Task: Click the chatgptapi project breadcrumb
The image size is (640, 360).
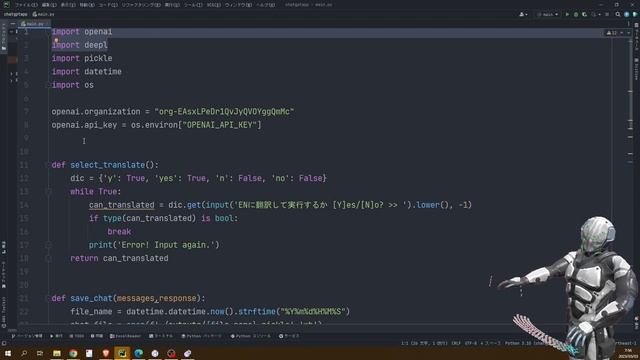Action: click(x=15, y=14)
